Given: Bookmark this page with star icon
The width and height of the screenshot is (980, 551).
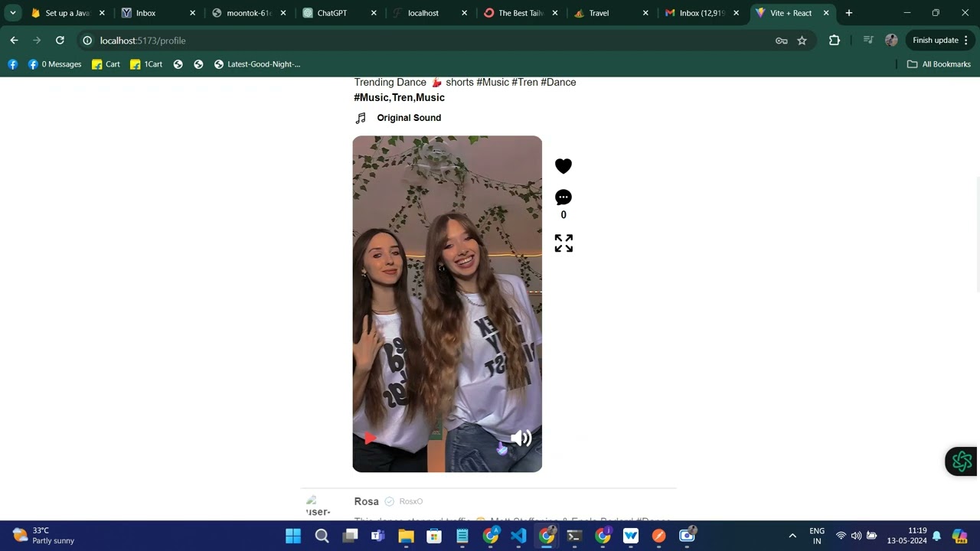Looking at the screenshot, I should point(802,41).
